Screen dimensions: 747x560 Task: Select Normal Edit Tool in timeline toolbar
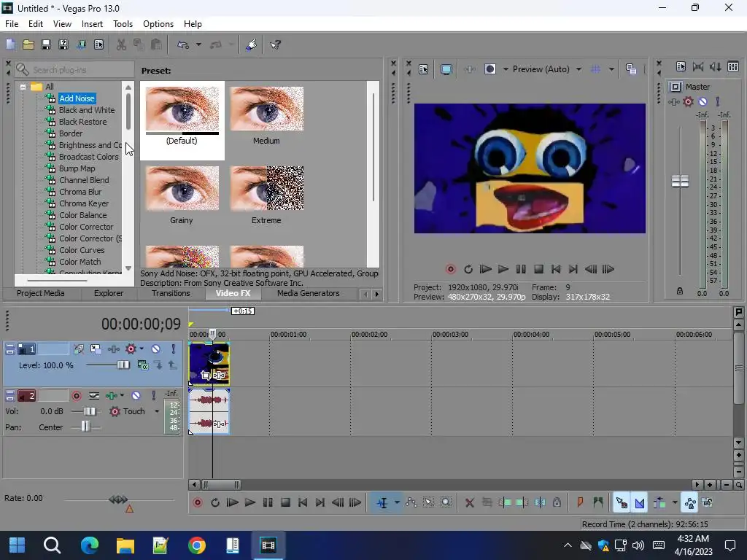(x=382, y=502)
